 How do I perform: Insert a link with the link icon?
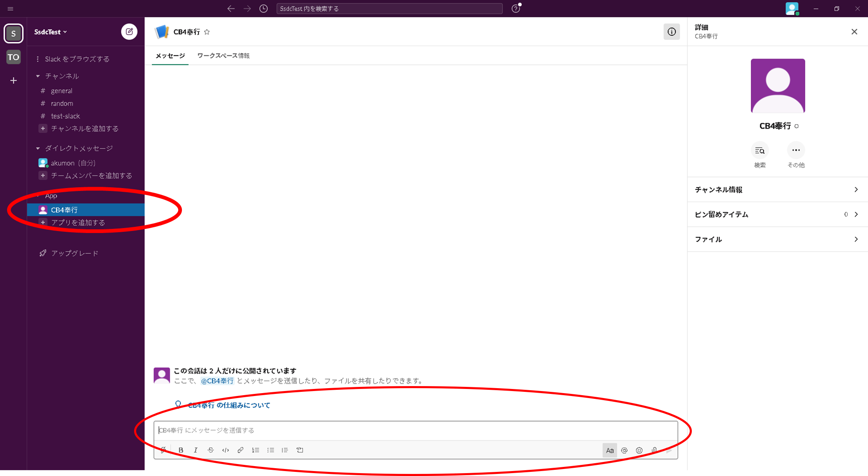click(x=240, y=450)
